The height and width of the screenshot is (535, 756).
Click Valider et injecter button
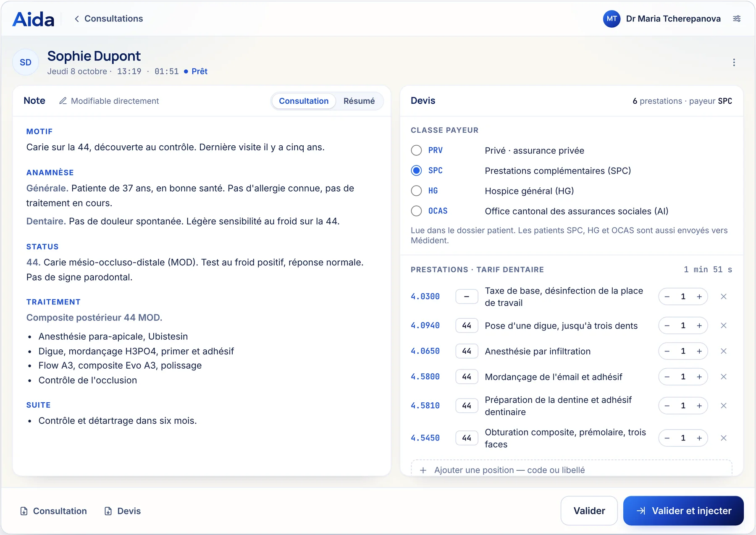[x=683, y=511]
